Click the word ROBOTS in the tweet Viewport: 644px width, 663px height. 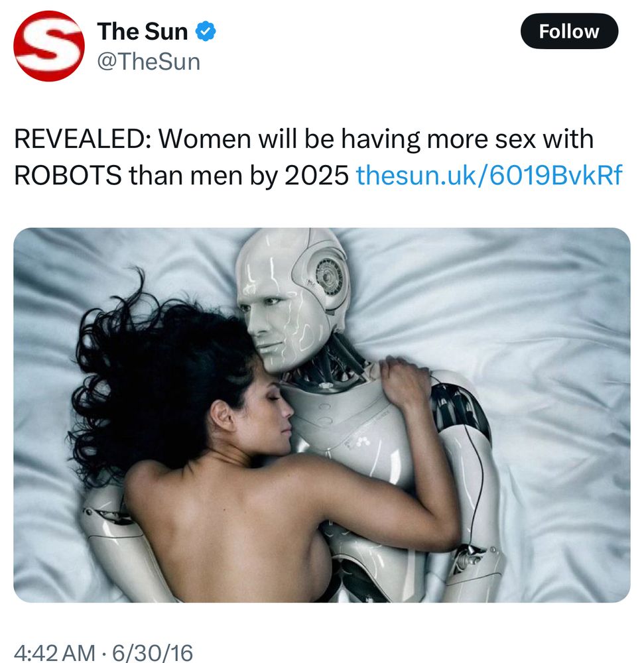click(68, 175)
